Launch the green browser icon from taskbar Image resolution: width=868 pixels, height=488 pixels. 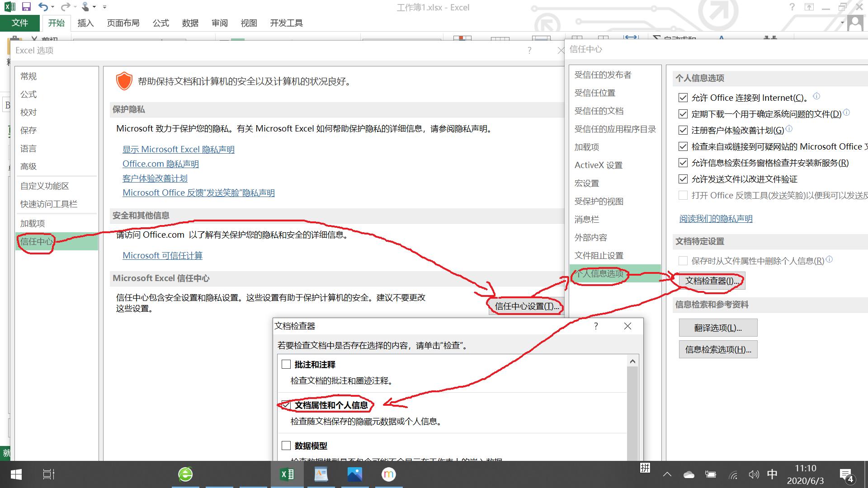click(185, 474)
